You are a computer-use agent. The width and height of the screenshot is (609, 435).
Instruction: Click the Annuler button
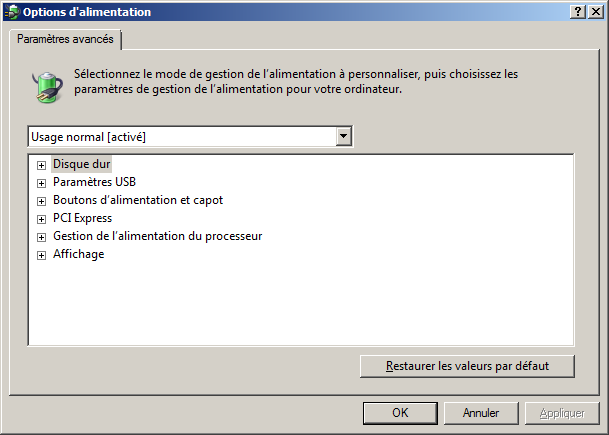[x=481, y=412]
